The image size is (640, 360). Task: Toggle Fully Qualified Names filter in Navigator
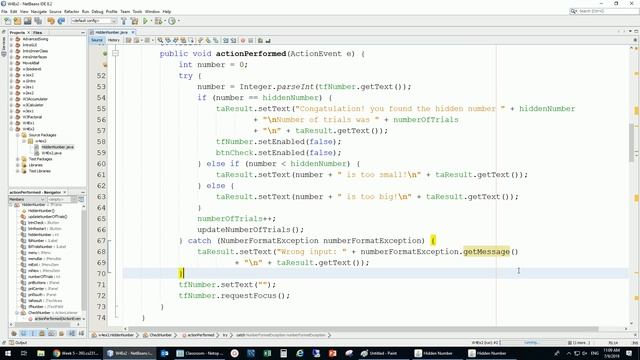click(61, 333)
